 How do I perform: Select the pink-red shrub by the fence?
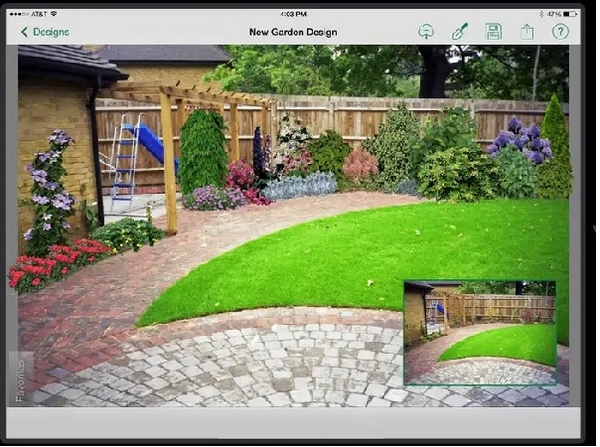point(360,165)
